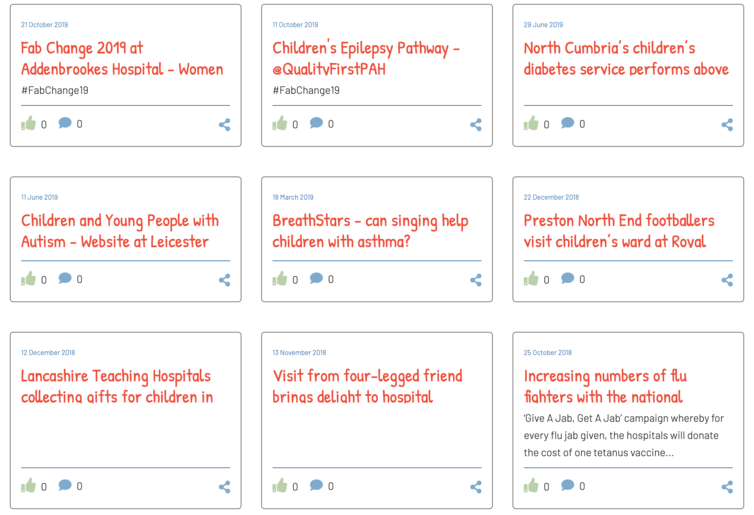754x515 pixels.
Task: Like the Fab Change 2019 Addenbrookes post
Action: [x=28, y=124]
